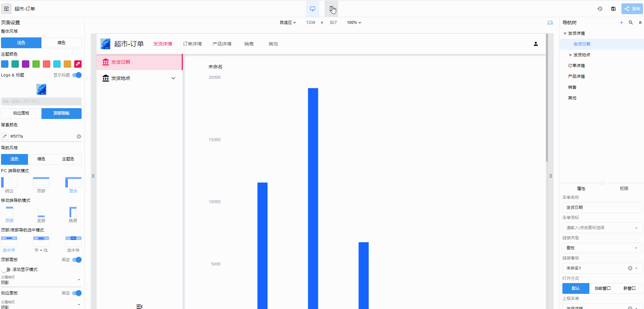Click the app logo in preview header
This screenshot has height=309, width=644.
tap(106, 44)
